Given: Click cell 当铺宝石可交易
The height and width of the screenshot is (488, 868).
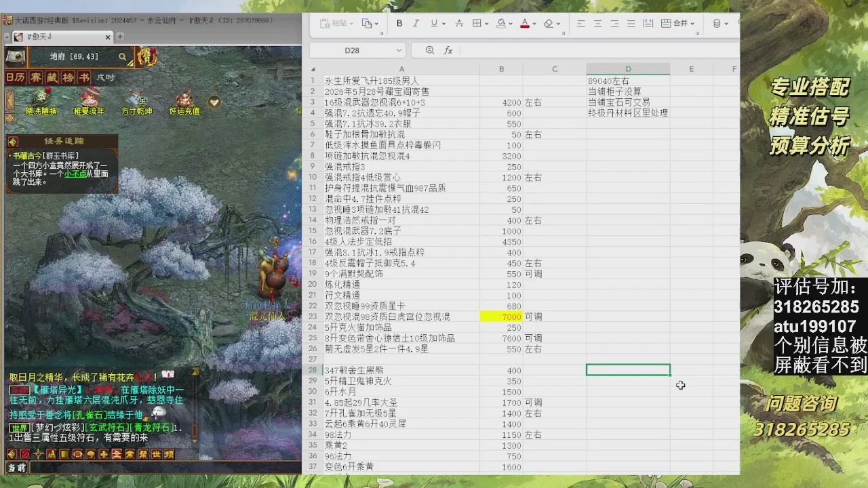Looking at the screenshot, I should pos(628,102).
